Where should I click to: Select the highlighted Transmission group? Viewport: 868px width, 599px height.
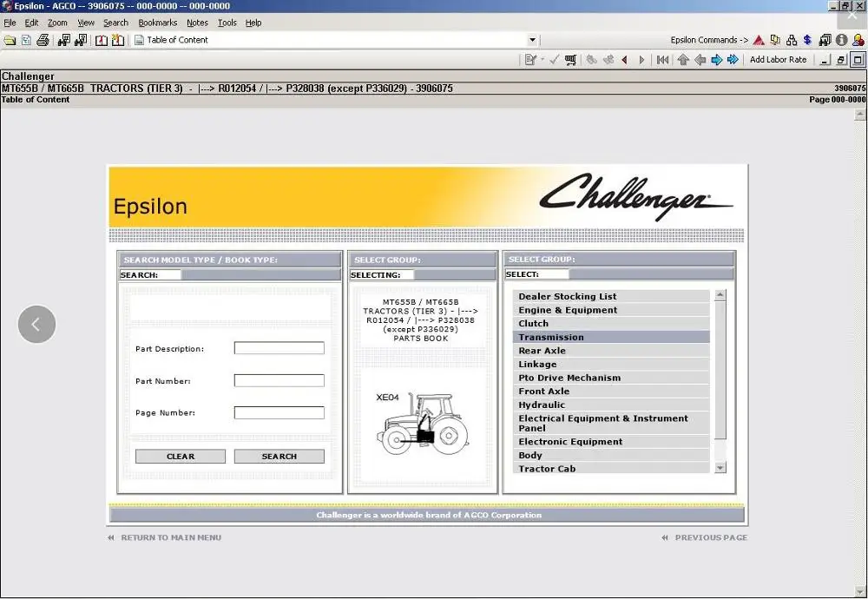click(611, 337)
